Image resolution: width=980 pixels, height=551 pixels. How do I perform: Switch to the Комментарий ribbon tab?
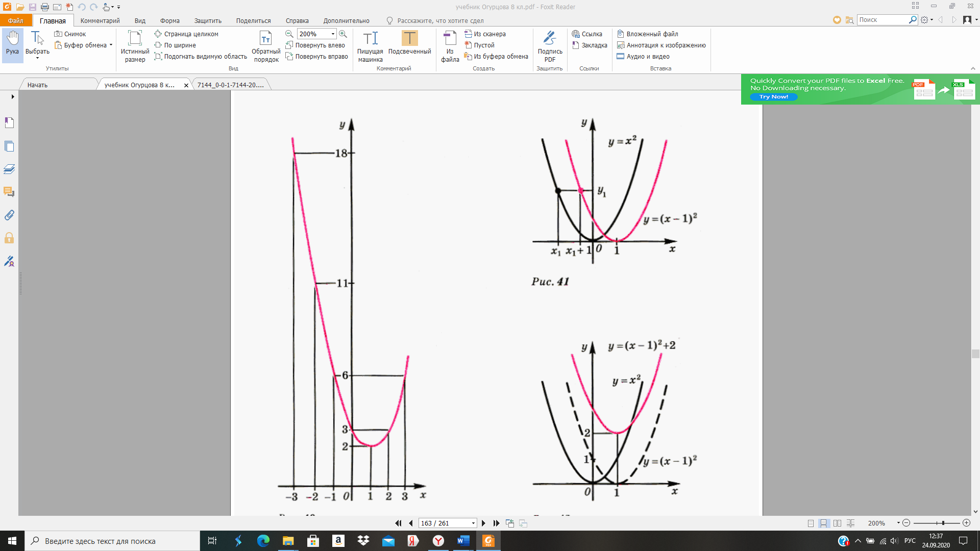point(100,20)
